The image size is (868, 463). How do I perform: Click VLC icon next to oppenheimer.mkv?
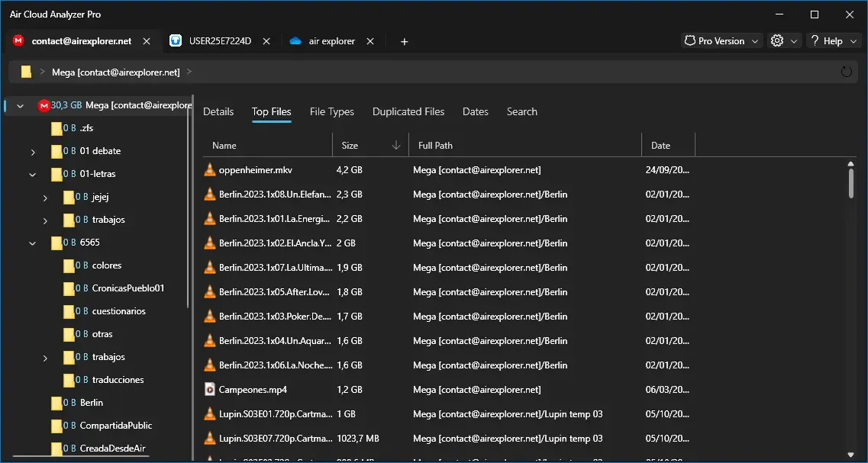pos(210,170)
